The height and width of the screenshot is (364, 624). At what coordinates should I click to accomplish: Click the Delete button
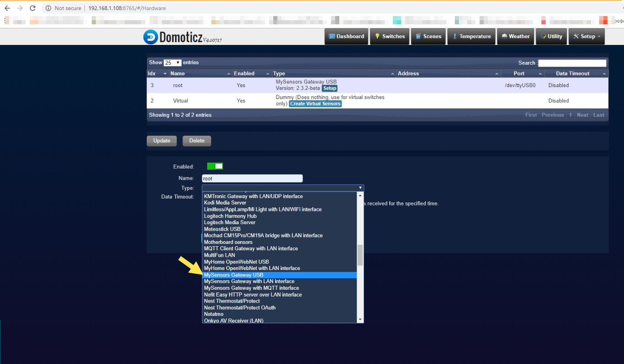tap(197, 141)
